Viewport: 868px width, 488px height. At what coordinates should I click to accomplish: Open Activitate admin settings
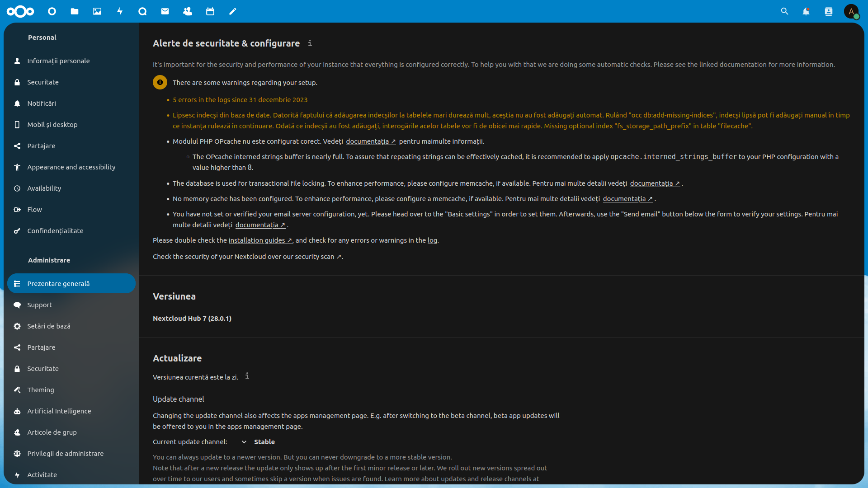pyautogui.click(x=71, y=475)
